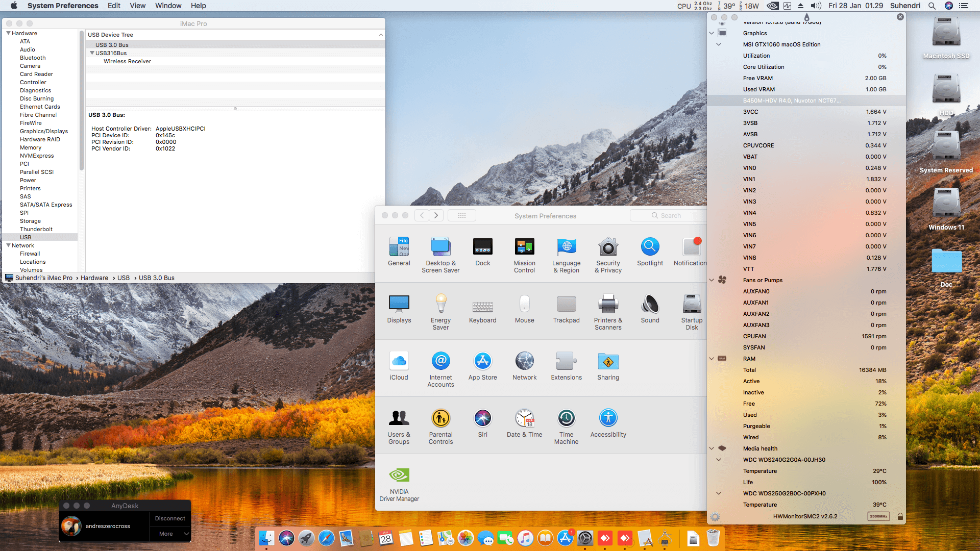Toggle the HWMonitor lock icon

tap(900, 516)
